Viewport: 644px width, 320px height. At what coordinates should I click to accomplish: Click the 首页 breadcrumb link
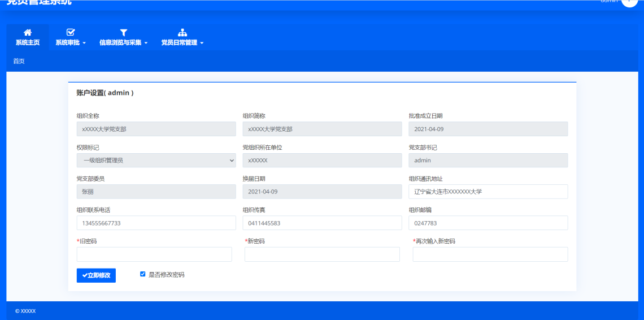pyautogui.click(x=19, y=61)
